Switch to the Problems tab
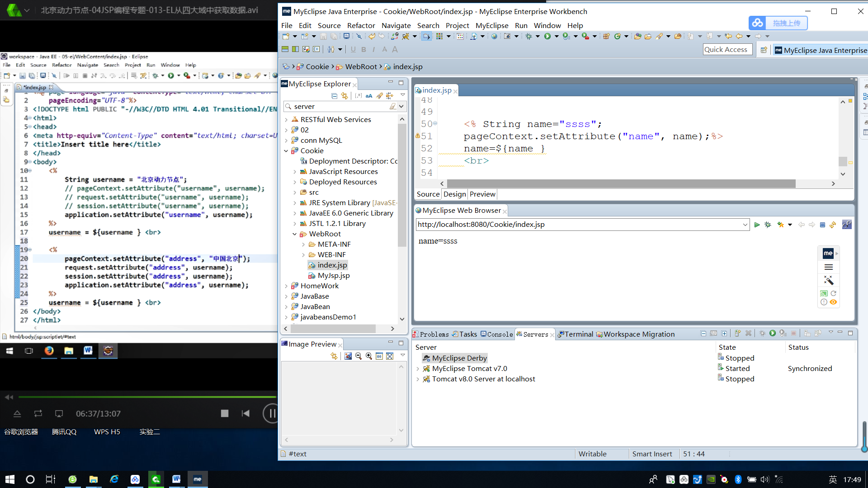The image size is (868, 488). click(431, 334)
